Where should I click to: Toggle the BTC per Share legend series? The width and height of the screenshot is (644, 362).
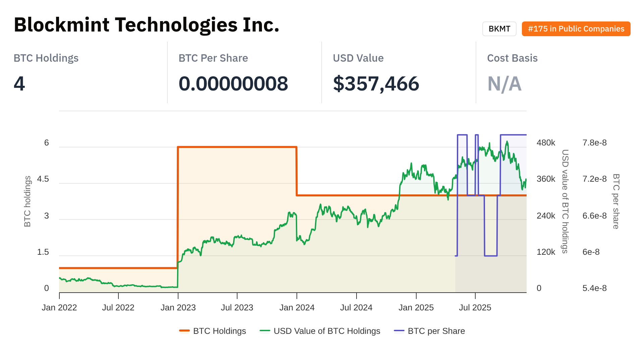pos(436,331)
